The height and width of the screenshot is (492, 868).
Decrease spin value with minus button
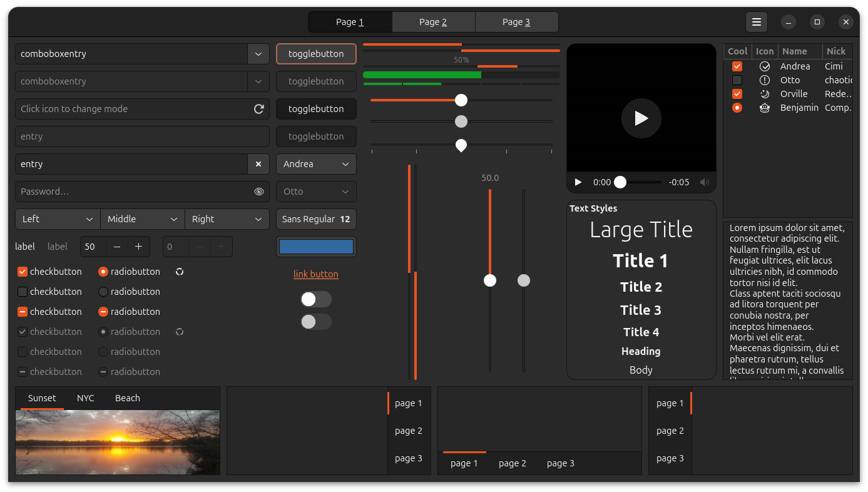(x=118, y=247)
